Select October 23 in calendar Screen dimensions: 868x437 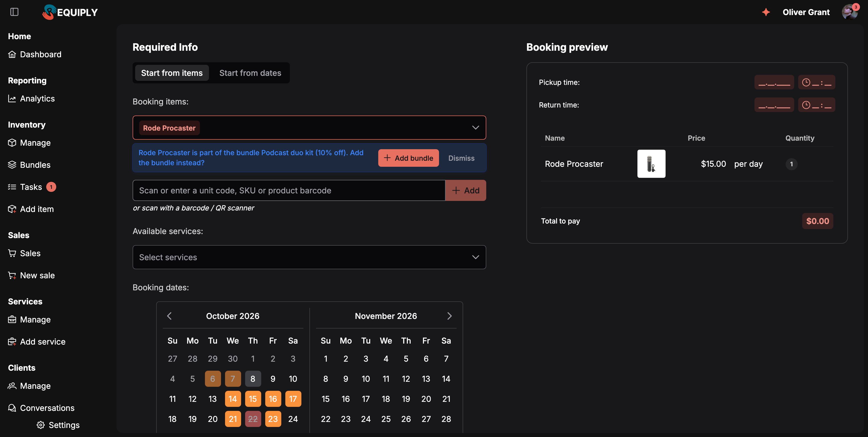tap(273, 419)
